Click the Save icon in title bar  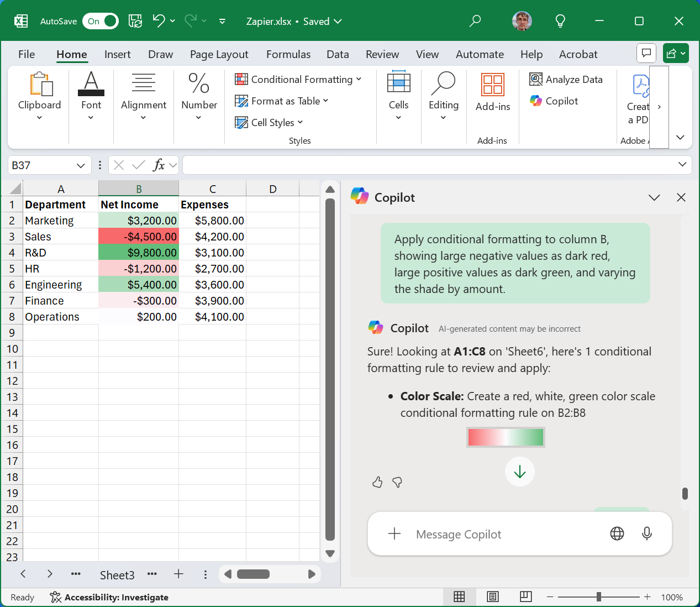(x=135, y=21)
